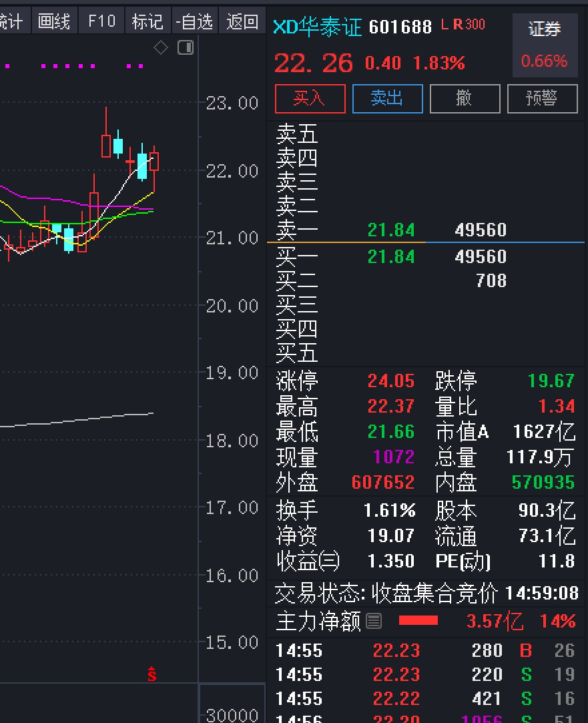Click the stock code 601688
Image resolution: width=588 pixels, height=723 pixels.
[x=400, y=27]
